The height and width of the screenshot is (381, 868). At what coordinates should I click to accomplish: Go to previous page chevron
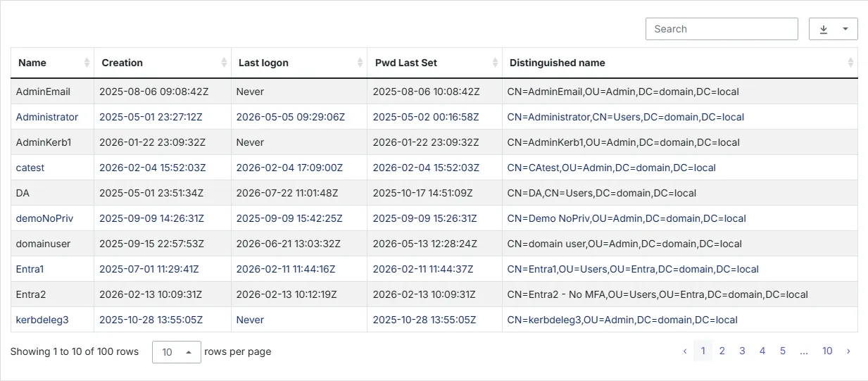(x=685, y=351)
